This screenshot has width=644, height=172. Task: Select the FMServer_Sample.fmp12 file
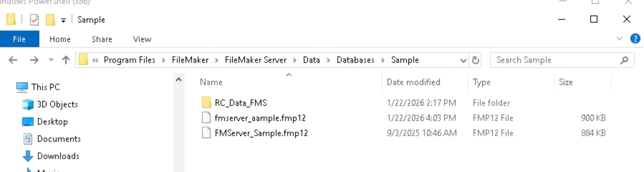(x=261, y=133)
